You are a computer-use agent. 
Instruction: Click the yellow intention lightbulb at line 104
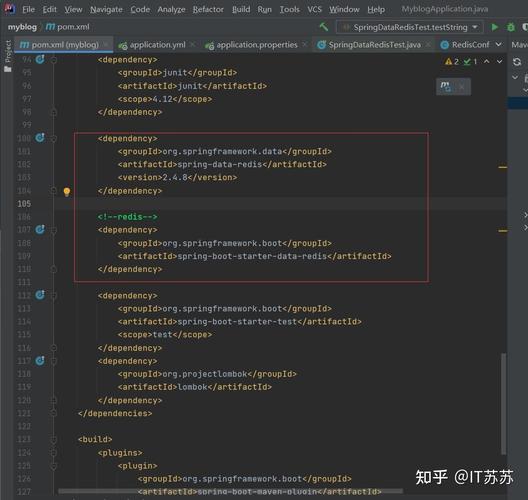(67, 192)
